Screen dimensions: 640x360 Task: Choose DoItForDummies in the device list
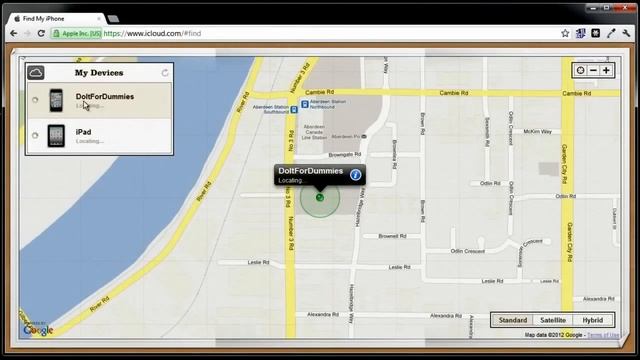click(99, 101)
